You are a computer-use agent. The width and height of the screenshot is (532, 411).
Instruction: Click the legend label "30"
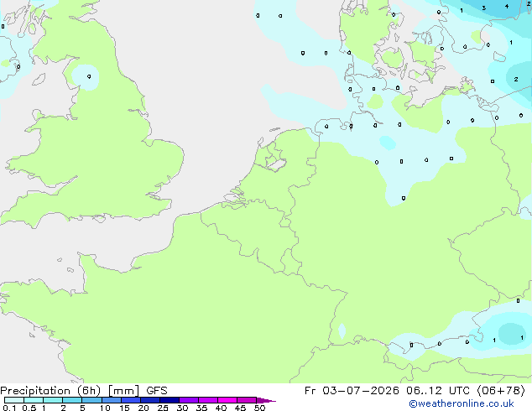182,408
